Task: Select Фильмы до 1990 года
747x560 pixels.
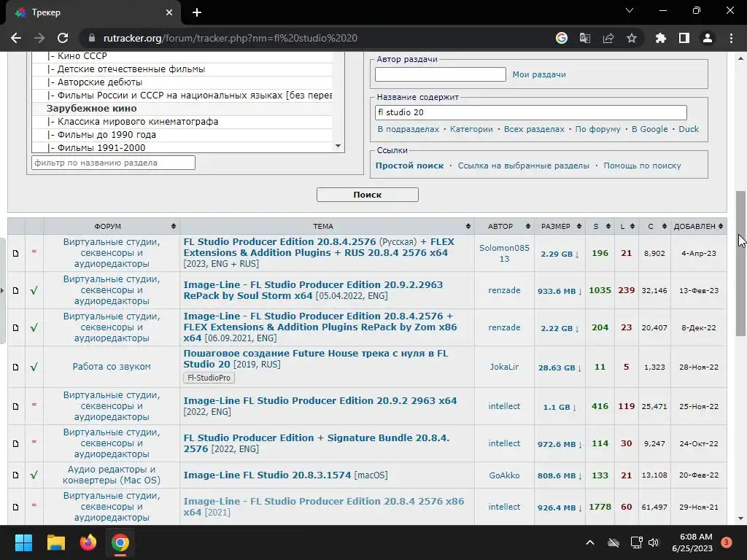Action: pos(182,135)
